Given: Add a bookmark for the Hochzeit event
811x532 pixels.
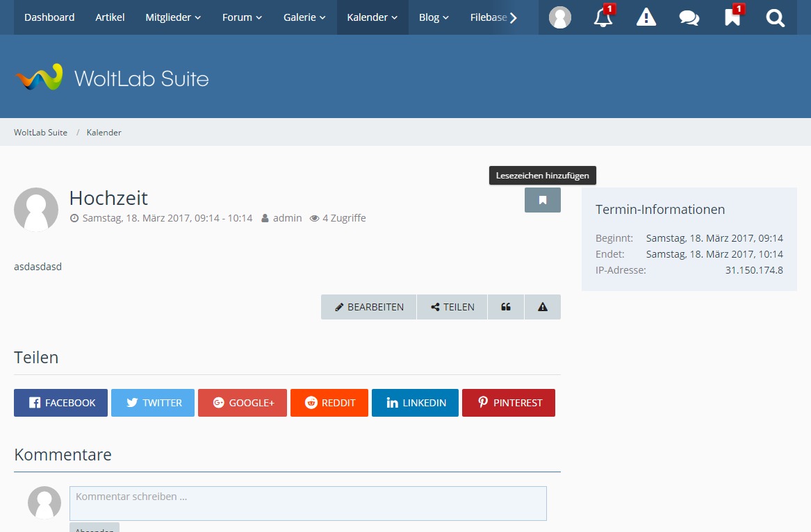Looking at the screenshot, I should tap(543, 200).
